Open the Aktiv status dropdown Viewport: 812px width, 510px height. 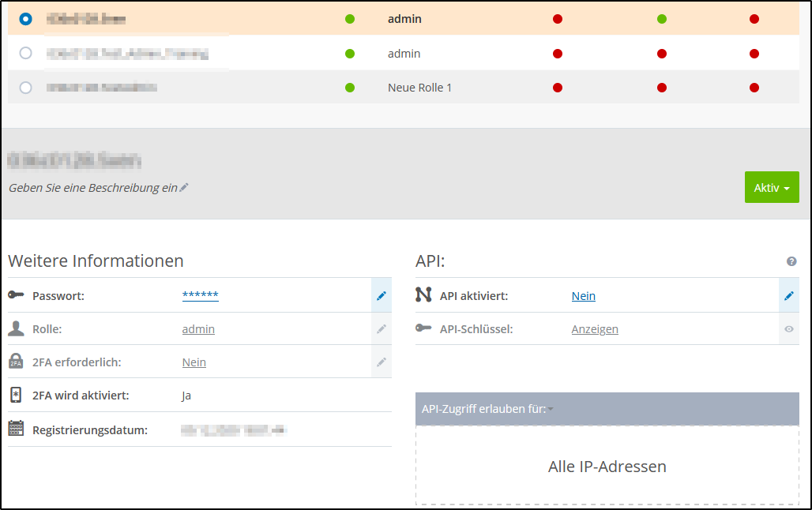(x=772, y=187)
